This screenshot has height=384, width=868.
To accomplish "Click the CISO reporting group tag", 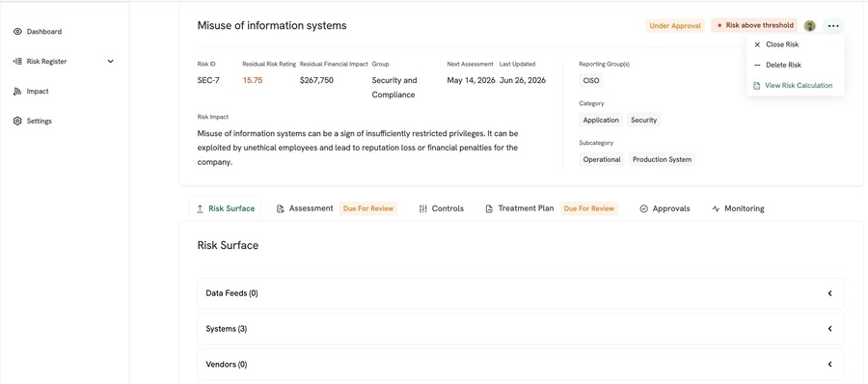I will (x=590, y=80).
